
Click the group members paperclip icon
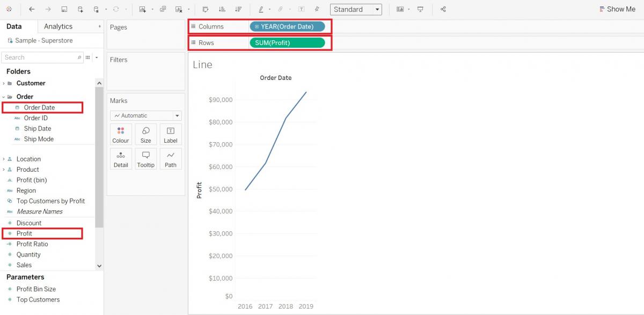click(280, 9)
